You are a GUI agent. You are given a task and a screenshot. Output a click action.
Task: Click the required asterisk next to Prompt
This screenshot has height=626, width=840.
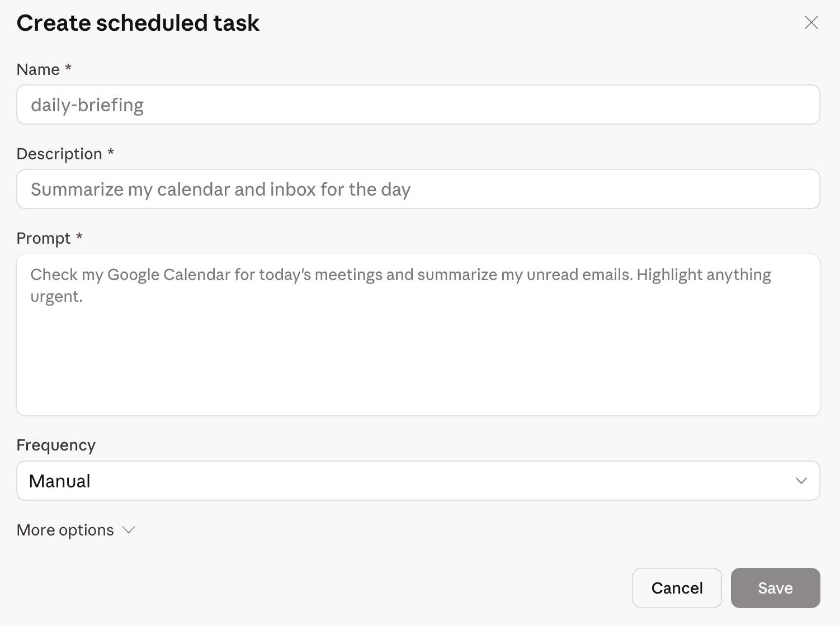[x=79, y=238]
